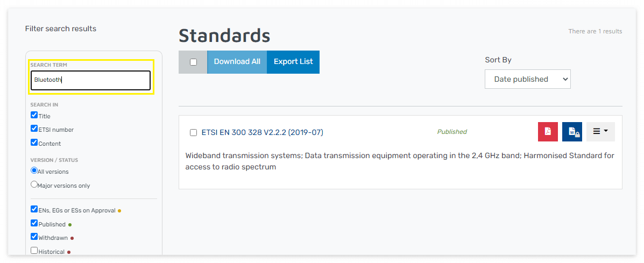Select the ETSI EN 300 328 result checkbox

click(x=194, y=132)
